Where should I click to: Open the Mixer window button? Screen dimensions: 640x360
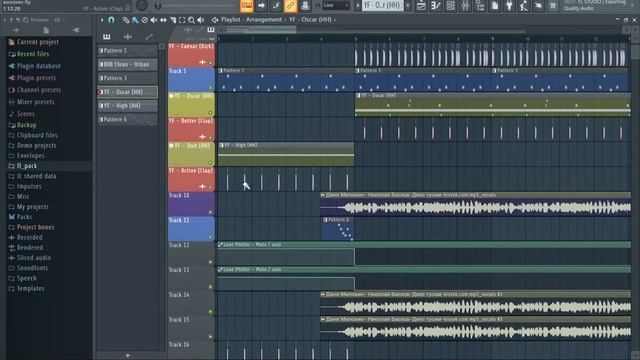[465, 5]
